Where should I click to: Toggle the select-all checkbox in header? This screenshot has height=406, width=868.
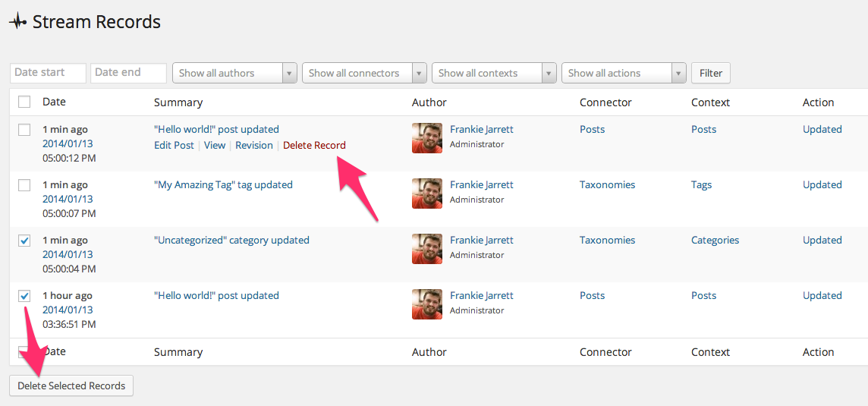pyautogui.click(x=24, y=102)
